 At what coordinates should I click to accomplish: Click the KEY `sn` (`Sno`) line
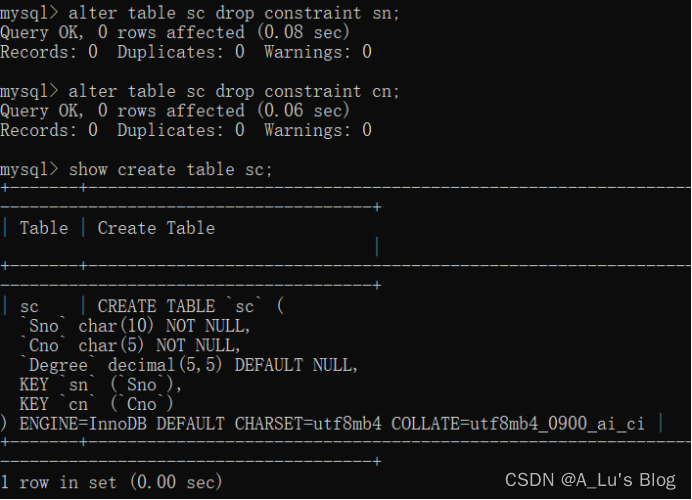101,385
